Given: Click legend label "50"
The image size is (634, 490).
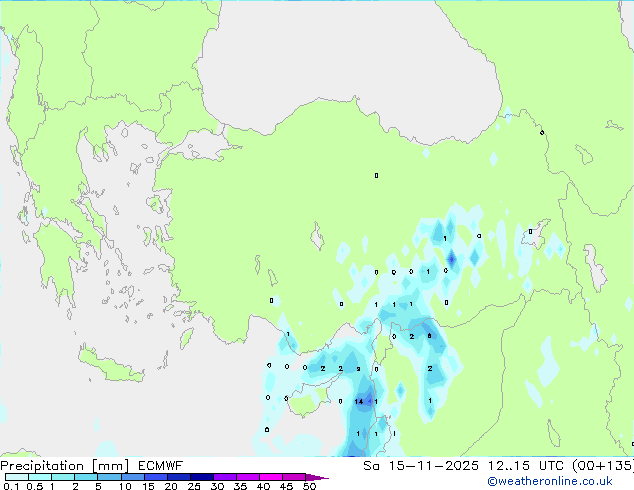Looking at the screenshot, I should tap(309, 486).
